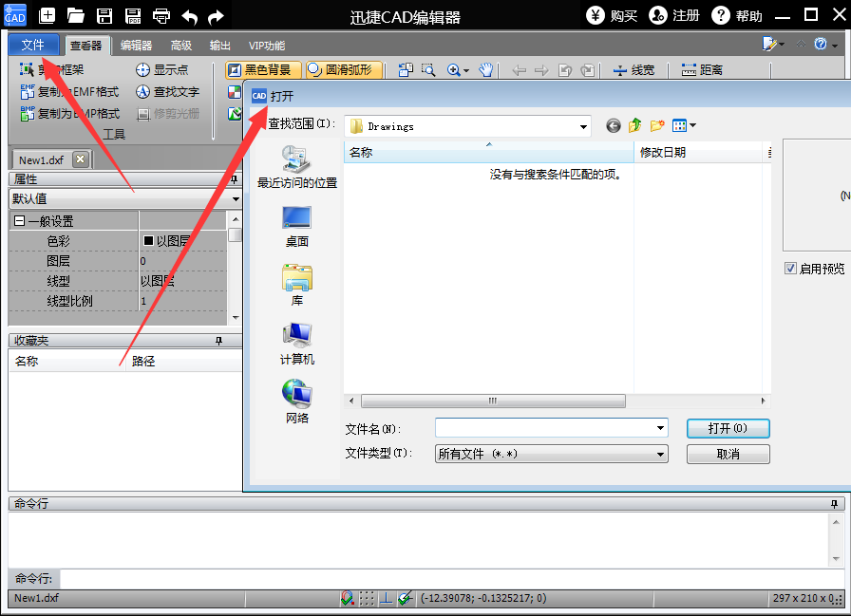Pin the 属性 panel
851x616 pixels.
(x=234, y=179)
